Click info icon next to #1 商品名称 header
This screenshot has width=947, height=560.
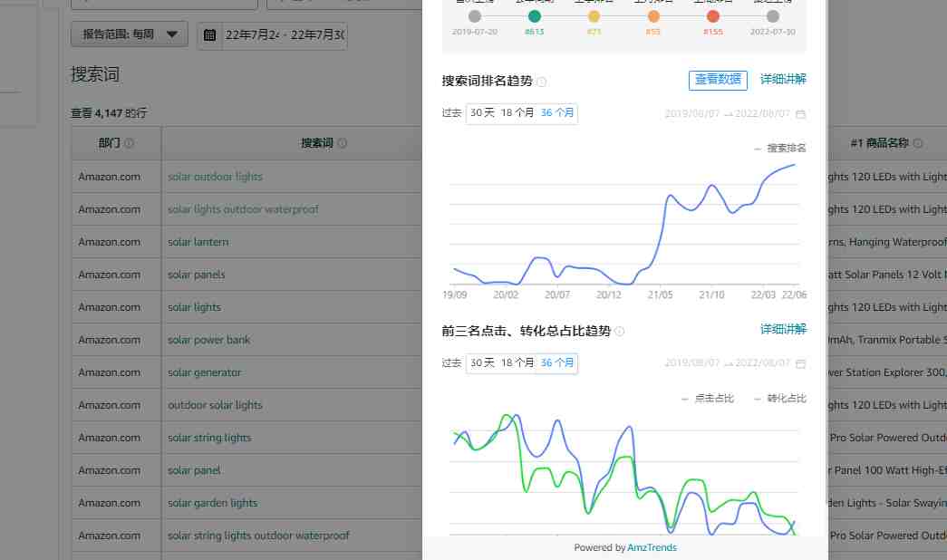pos(917,143)
